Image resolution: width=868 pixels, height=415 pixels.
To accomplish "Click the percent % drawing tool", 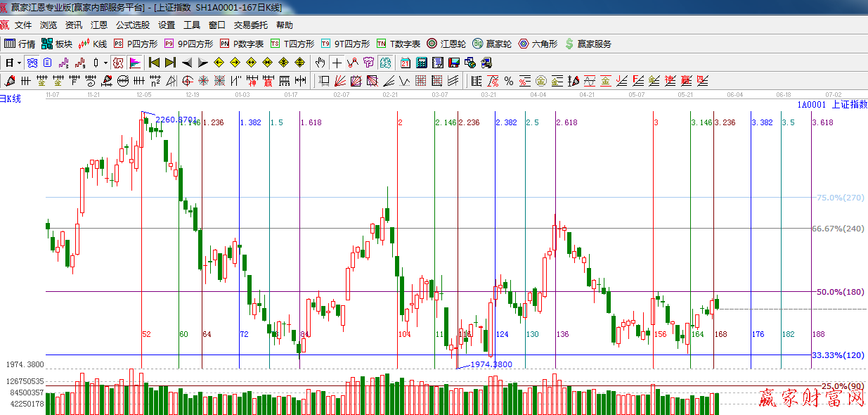I will pos(508,81).
